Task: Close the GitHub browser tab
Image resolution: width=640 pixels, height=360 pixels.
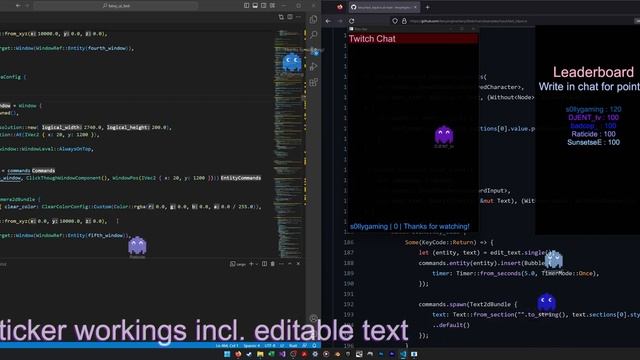Action: click(415, 7)
